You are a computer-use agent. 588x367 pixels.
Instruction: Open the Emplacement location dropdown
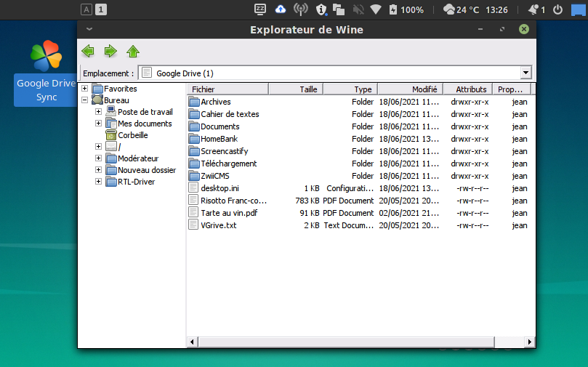pos(525,73)
